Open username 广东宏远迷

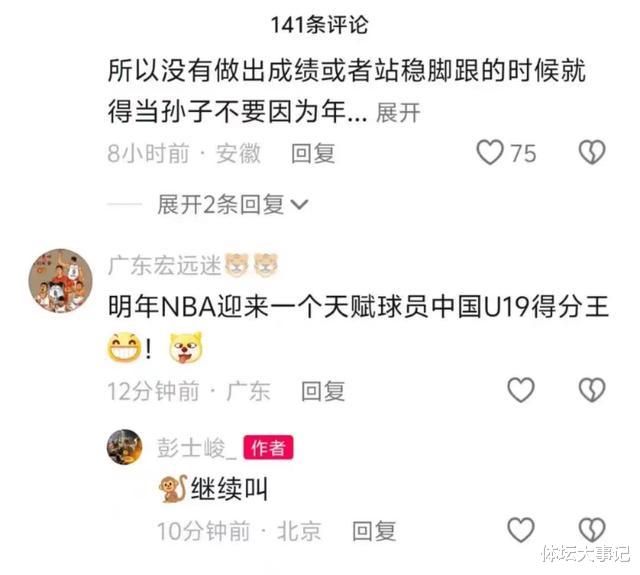[164, 265]
